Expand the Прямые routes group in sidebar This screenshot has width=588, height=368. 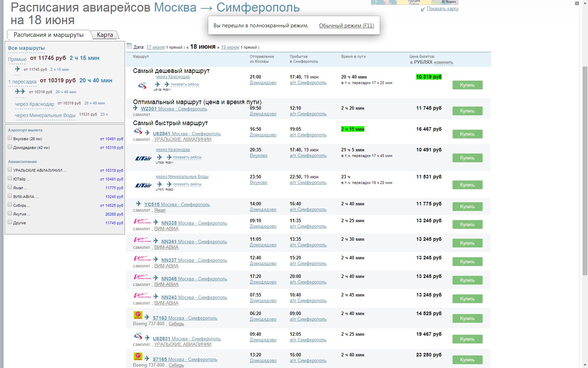coord(17,59)
